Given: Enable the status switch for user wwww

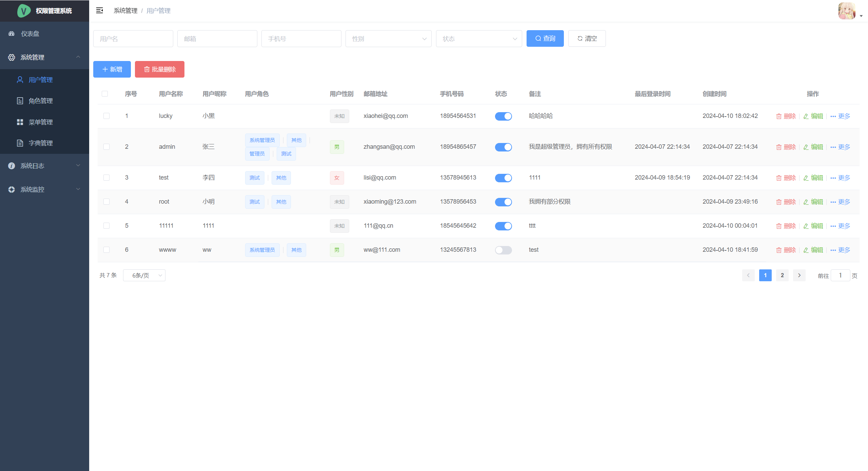Looking at the screenshot, I should pos(503,250).
